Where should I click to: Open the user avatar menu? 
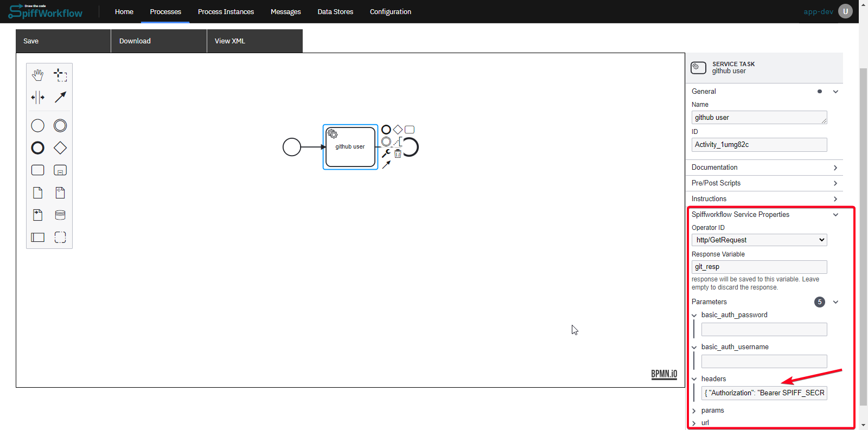[845, 11]
